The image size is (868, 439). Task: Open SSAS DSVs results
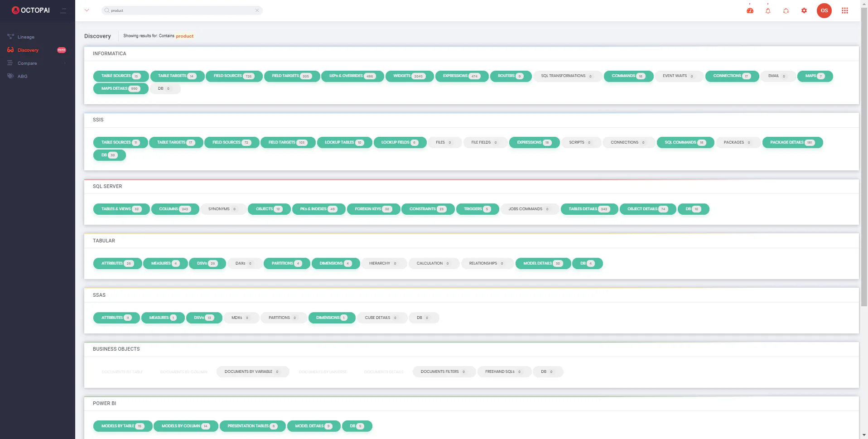[204, 318]
